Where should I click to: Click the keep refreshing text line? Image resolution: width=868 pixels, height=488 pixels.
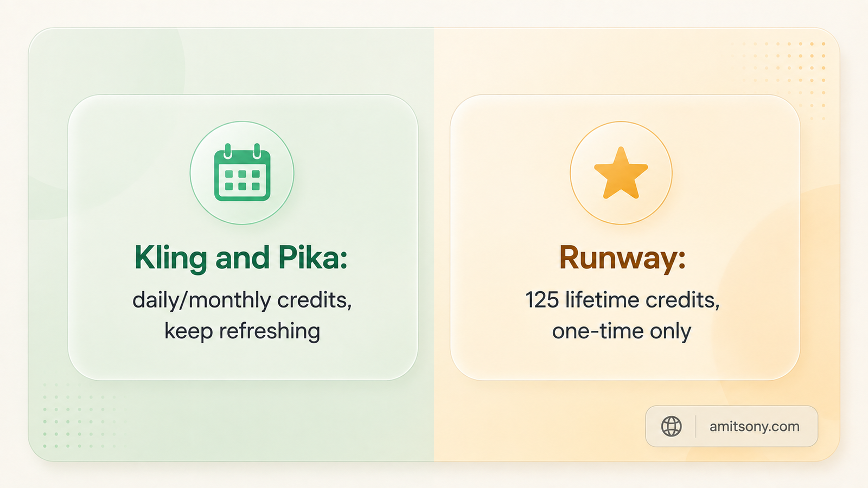(x=242, y=331)
